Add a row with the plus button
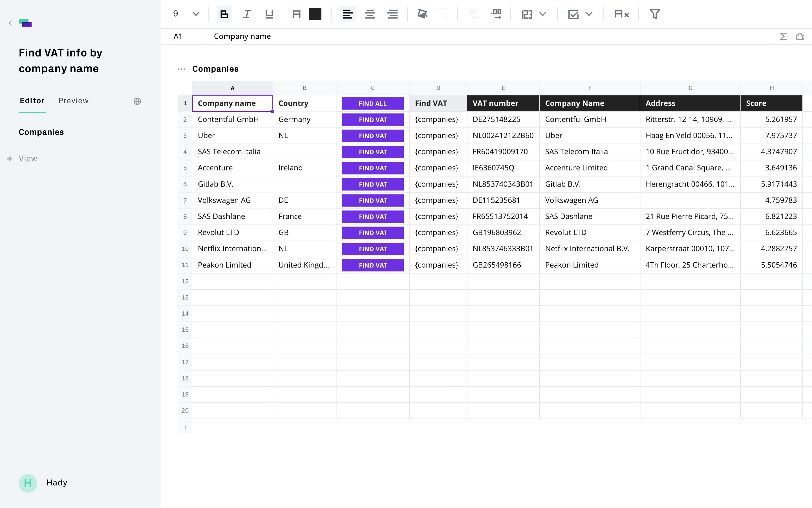The image size is (812, 508). (x=185, y=427)
